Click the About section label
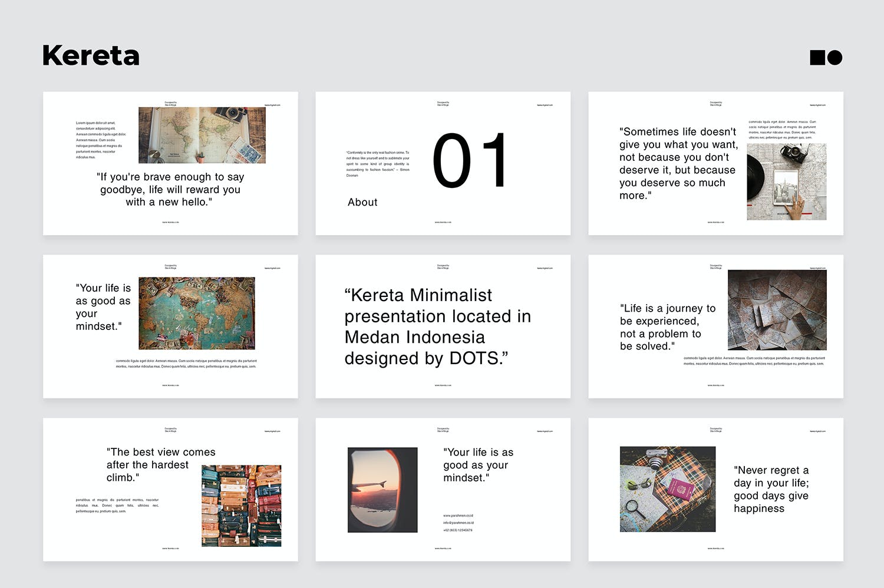The height and width of the screenshot is (588, 884). point(362,202)
